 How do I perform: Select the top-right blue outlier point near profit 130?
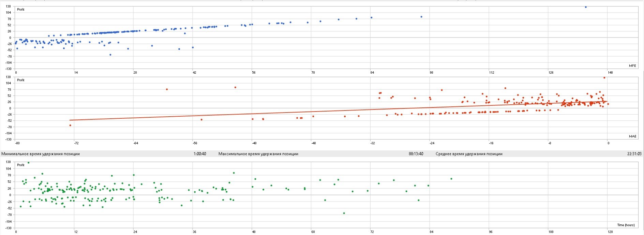click(x=586, y=7)
